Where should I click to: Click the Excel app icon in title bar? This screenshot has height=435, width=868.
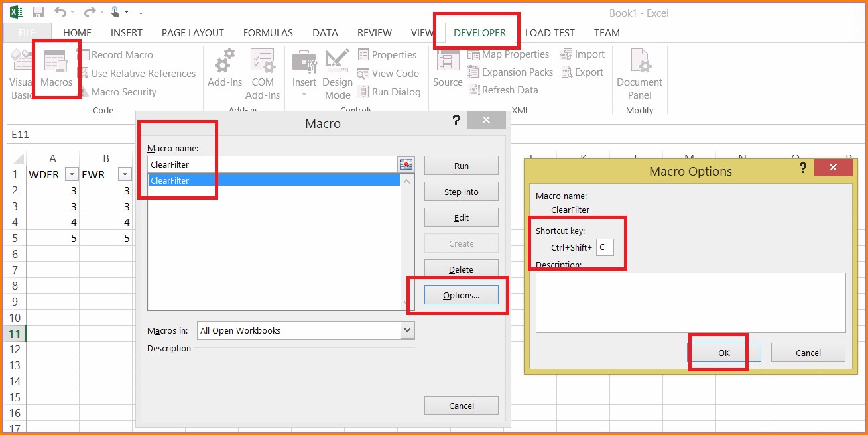(15, 12)
